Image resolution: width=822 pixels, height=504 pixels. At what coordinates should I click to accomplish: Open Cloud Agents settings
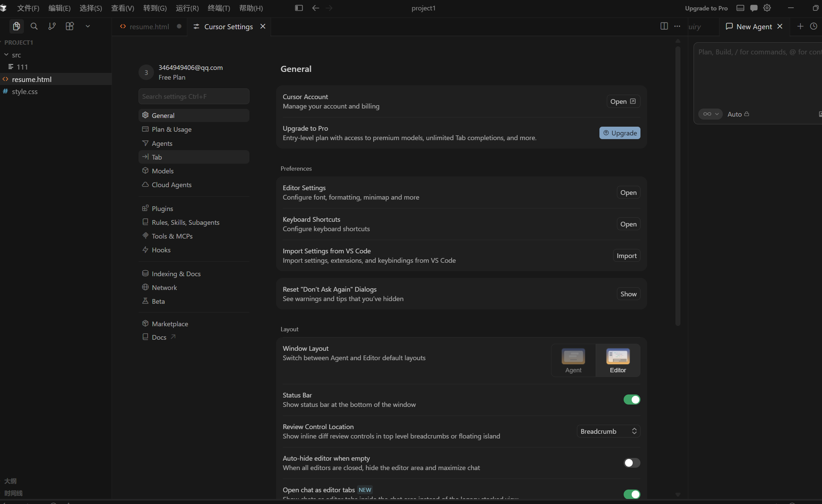194,184
